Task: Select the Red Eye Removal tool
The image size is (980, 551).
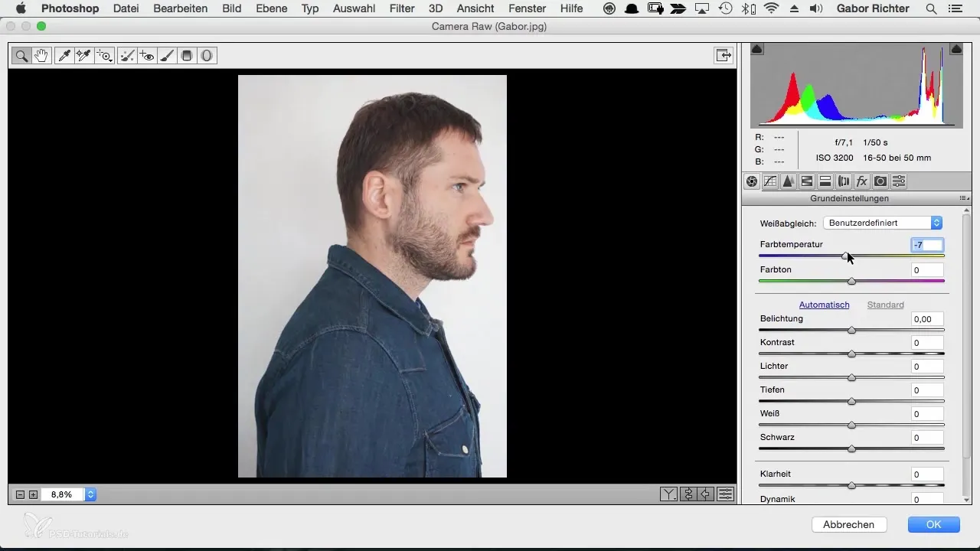Action: coord(147,55)
